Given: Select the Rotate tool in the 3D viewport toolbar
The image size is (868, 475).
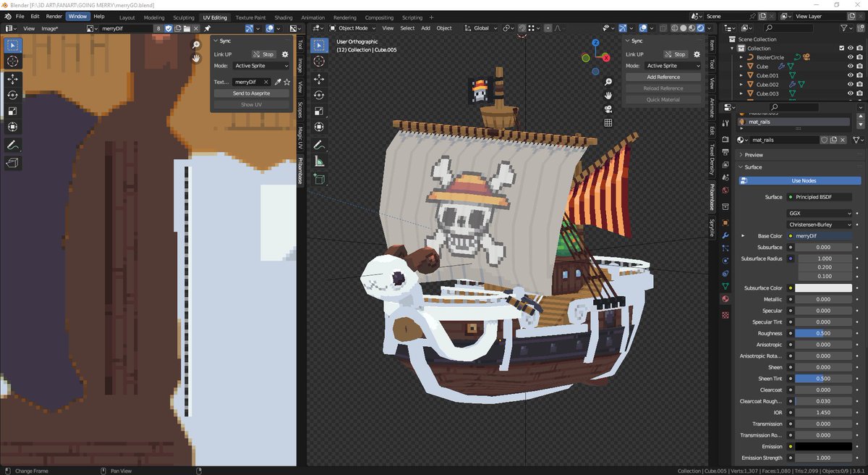Looking at the screenshot, I should (x=319, y=95).
